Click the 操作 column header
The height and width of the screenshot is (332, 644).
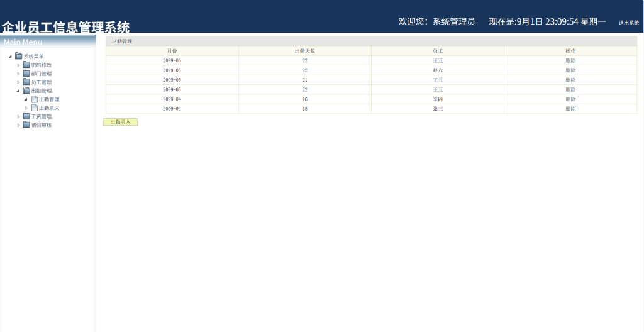570,51
